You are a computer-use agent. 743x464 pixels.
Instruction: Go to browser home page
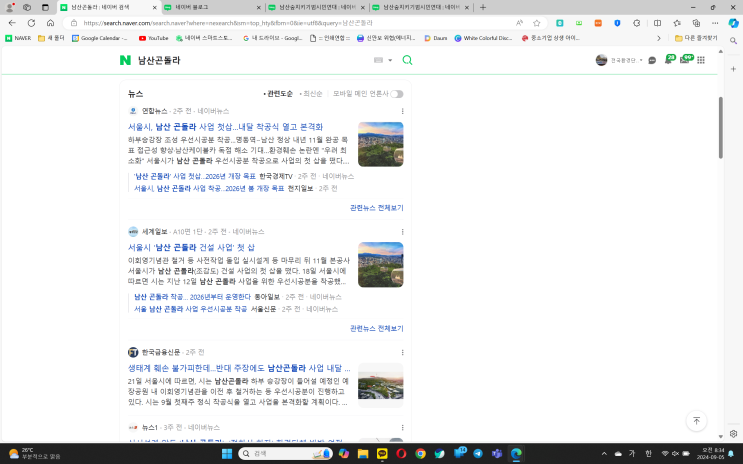(x=50, y=23)
